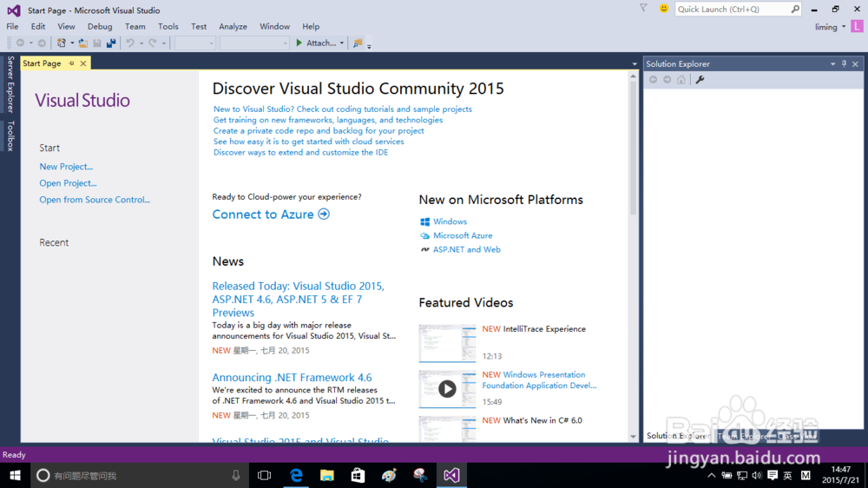Open File Explorer from the taskbar
The width and height of the screenshot is (868, 488).
point(327,475)
